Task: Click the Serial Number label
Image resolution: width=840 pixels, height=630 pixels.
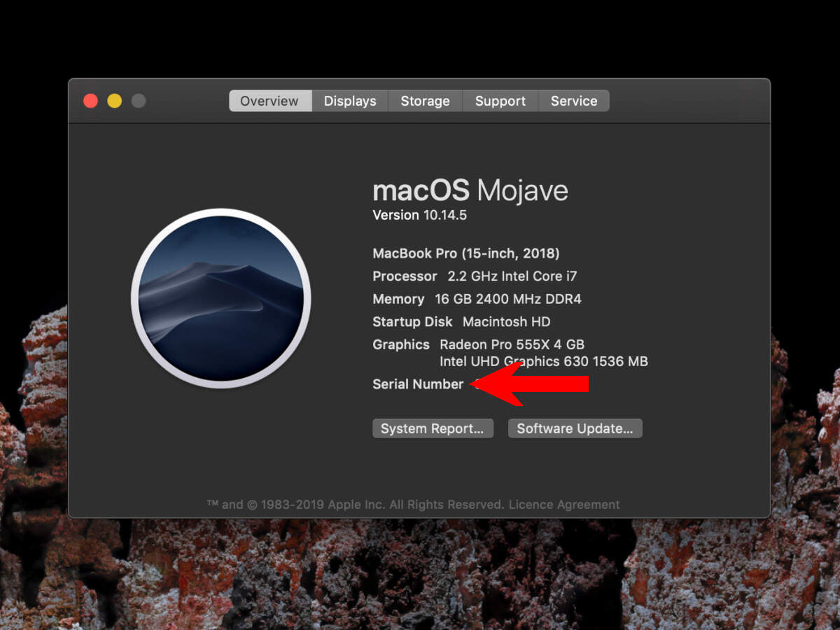Action: (418, 384)
